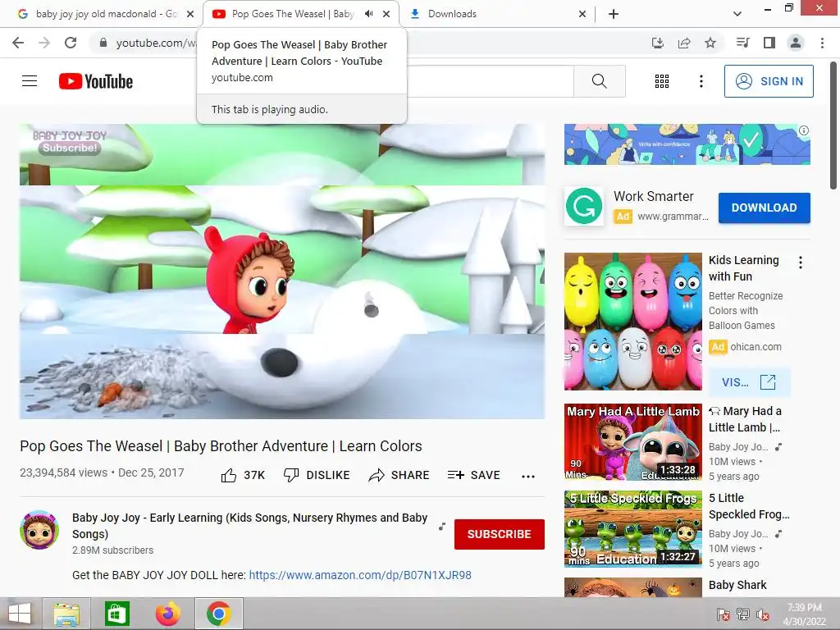
Task: Toggle the browser side panel
Action: point(769,43)
